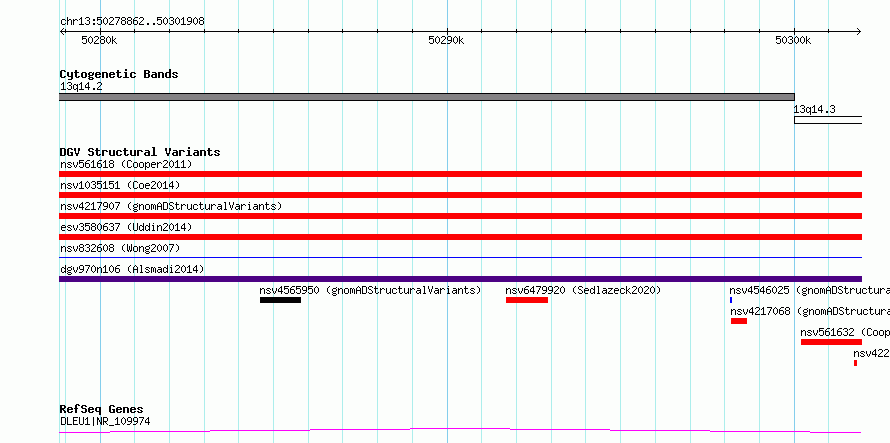Click the red bar under nsv6479920
Viewport: 890px width, 443px height.
527,300
